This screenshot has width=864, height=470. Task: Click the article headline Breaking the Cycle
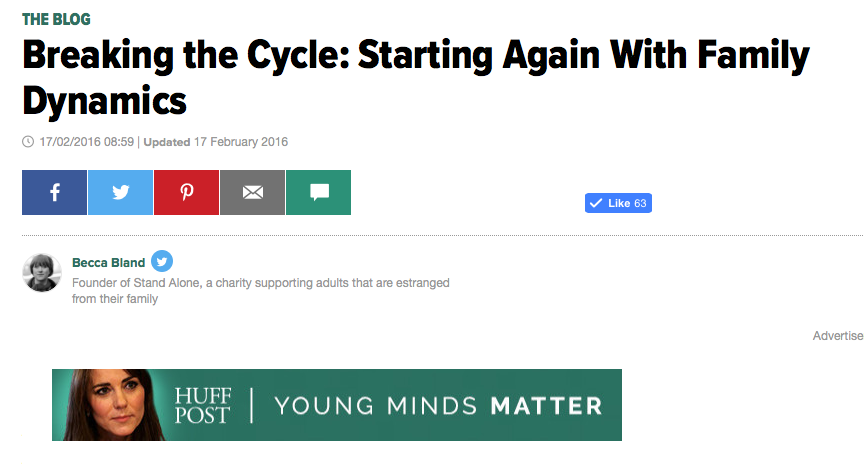[x=416, y=78]
